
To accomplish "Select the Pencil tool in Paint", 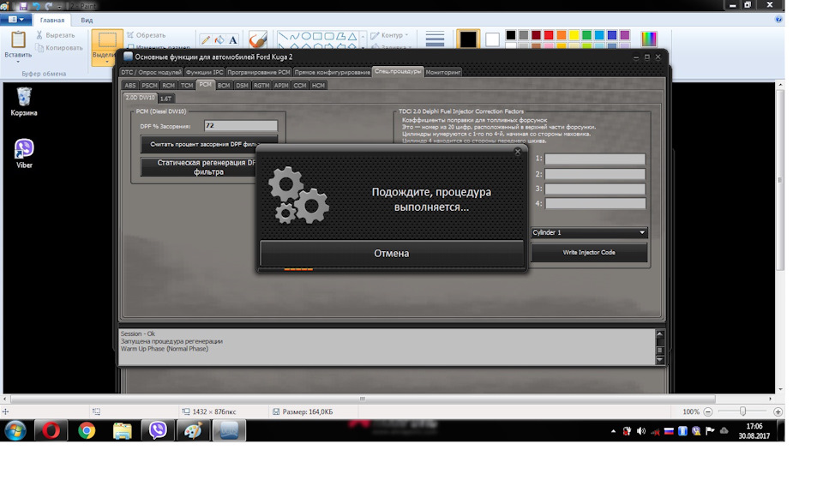I will [x=206, y=40].
